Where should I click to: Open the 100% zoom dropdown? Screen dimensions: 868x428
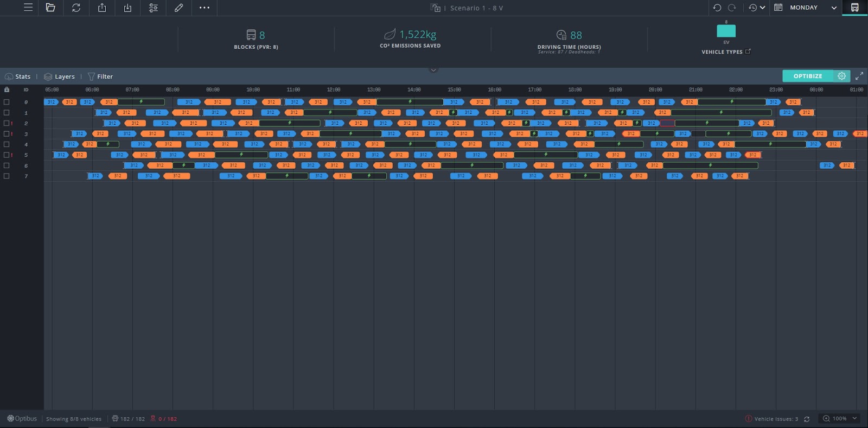coord(840,418)
